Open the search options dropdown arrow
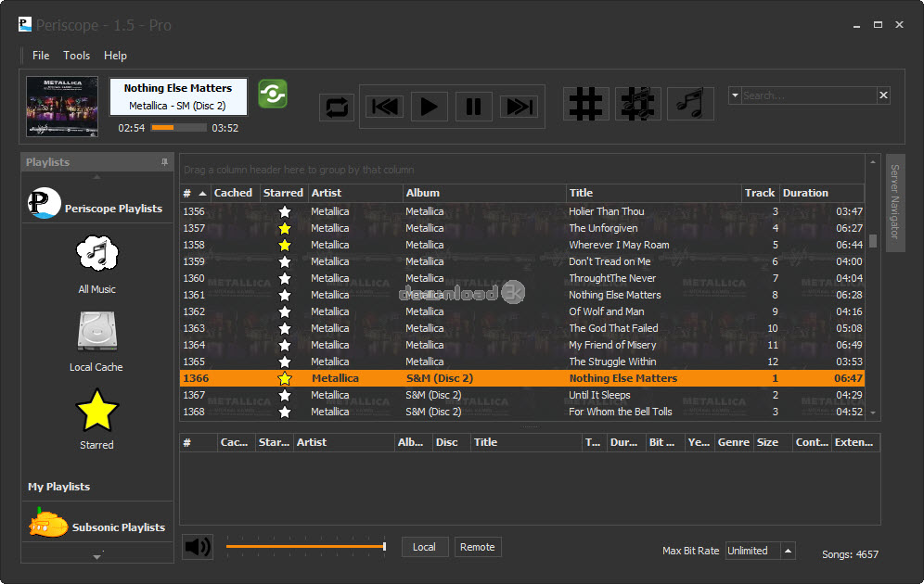Viewport: 924px width, 584px height. [x=735, y=95]
